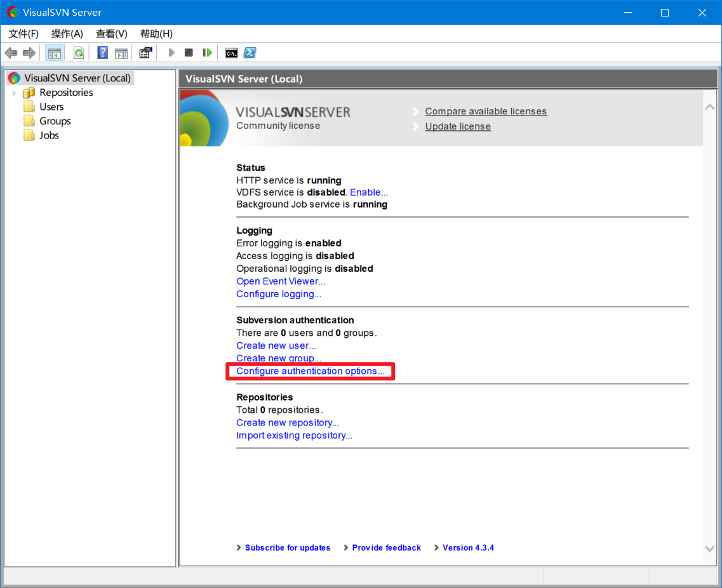Select VisualSVN Server (Local) tree root
The image size is (722, 588).
(77, 78)
